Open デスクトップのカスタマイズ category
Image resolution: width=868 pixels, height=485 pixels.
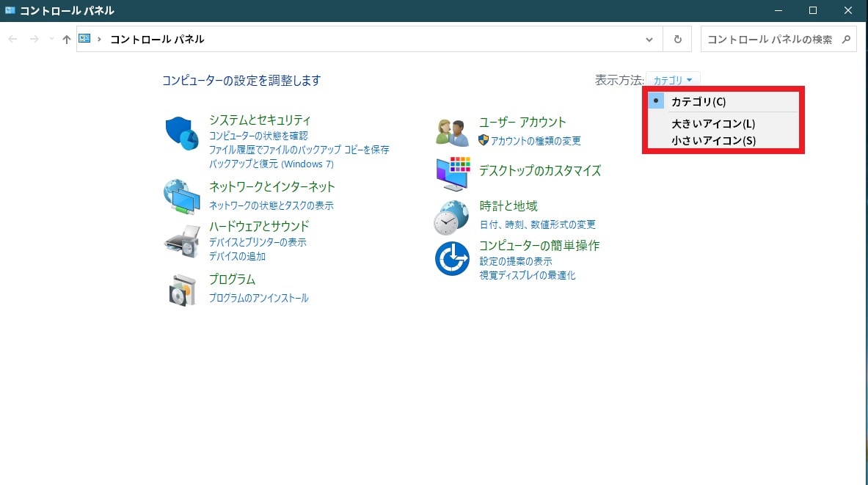click(540, 171)
